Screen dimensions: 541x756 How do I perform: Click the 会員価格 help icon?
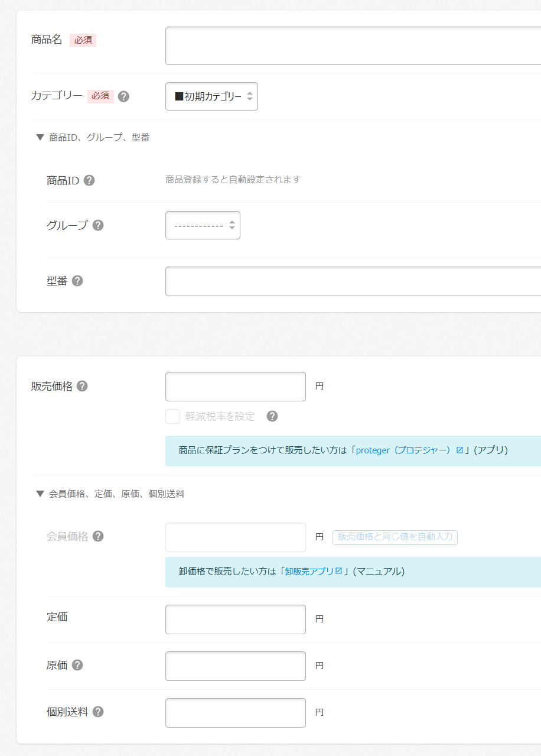coord(98,536)
